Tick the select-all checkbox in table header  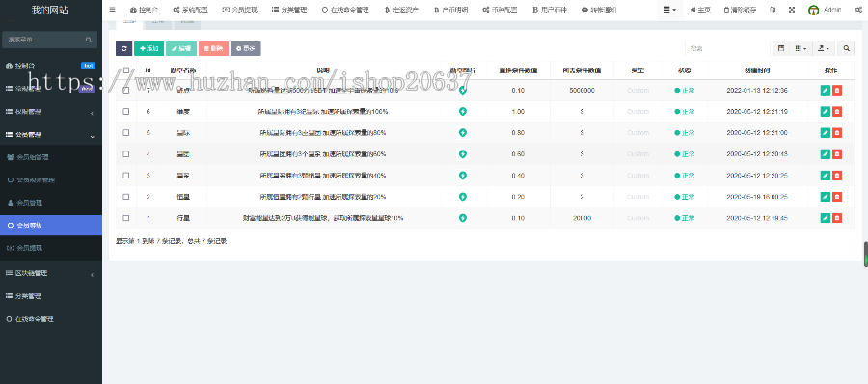[x=126, y=70]
